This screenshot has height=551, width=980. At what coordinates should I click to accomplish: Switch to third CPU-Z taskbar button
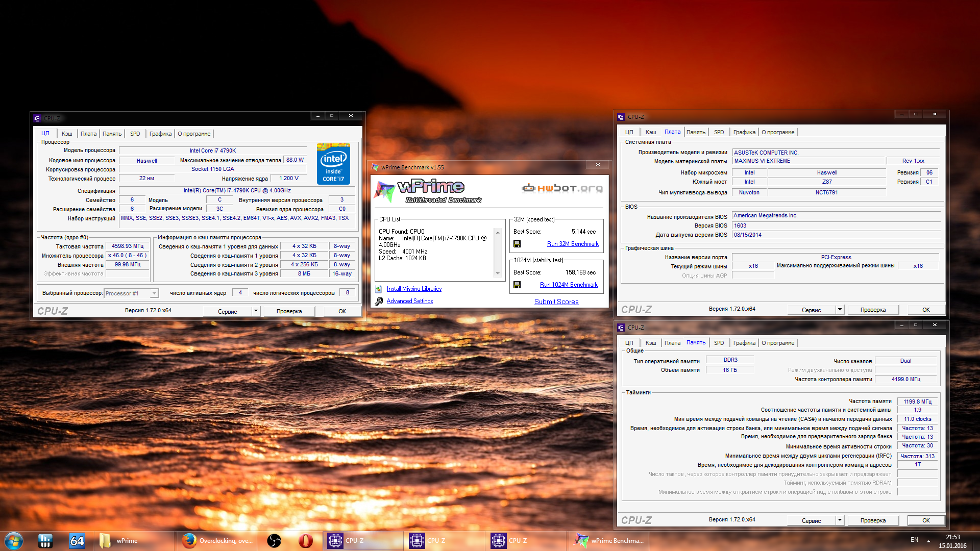pyautogui.click(x=526, y=541)
